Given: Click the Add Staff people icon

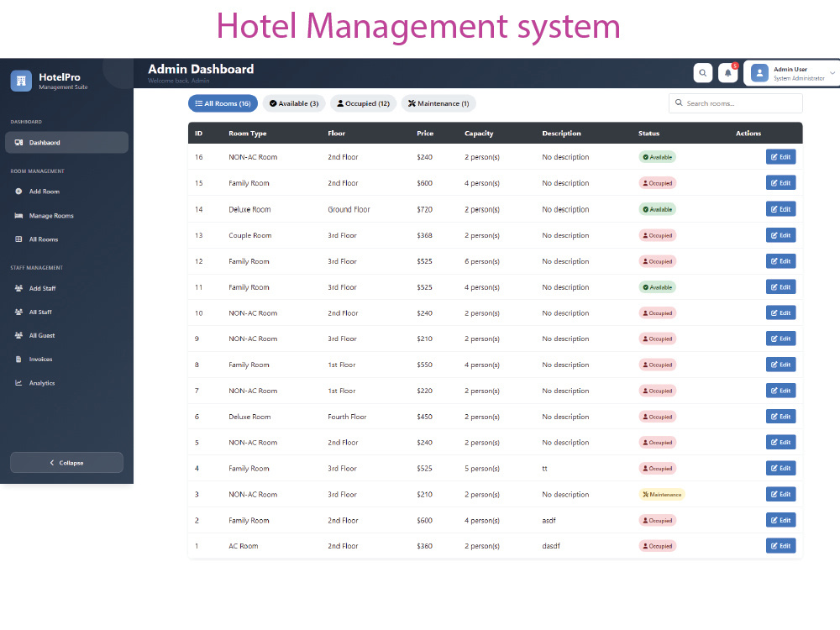Looking at the screenshot, I should [18, 288].
